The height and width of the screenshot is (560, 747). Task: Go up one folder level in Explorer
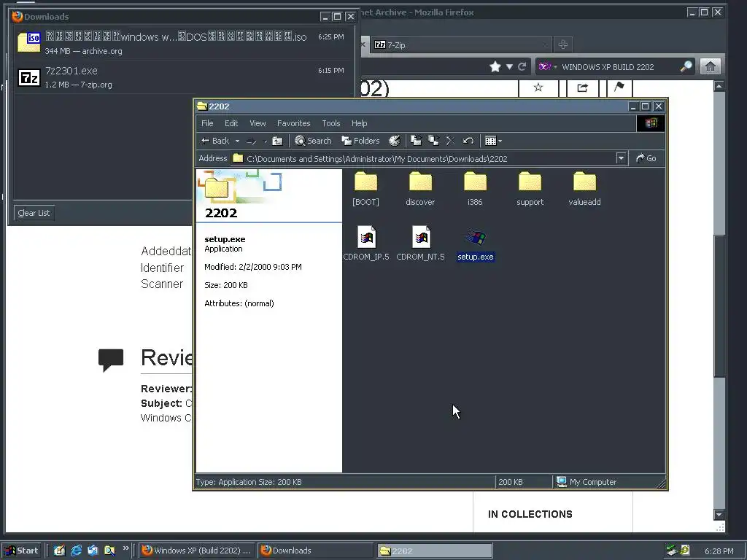click(277, 141)
